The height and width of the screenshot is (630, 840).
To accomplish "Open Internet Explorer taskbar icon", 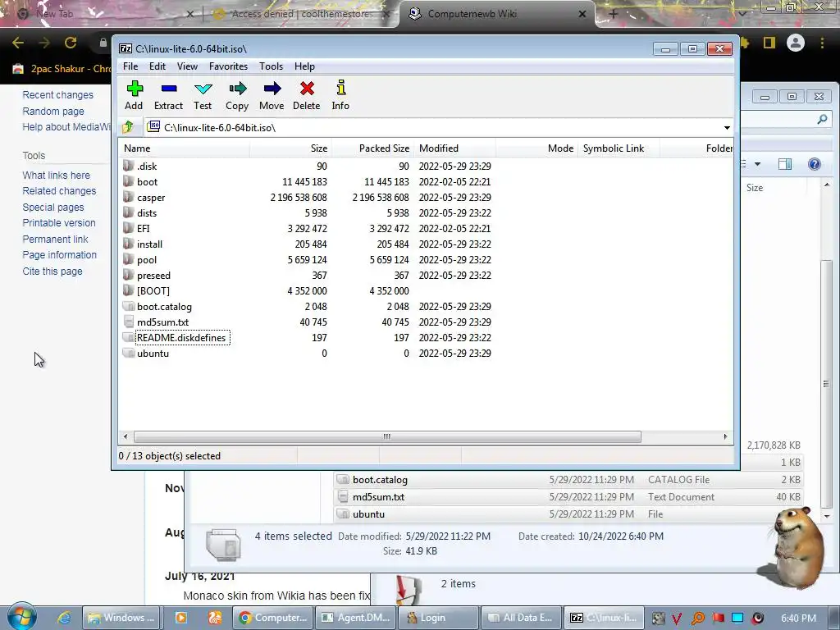I will (x=64, y=618).
